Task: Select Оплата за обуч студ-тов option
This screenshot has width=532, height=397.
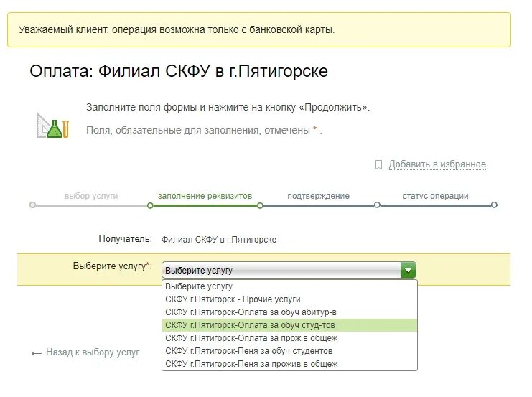Action: point(289,325)
